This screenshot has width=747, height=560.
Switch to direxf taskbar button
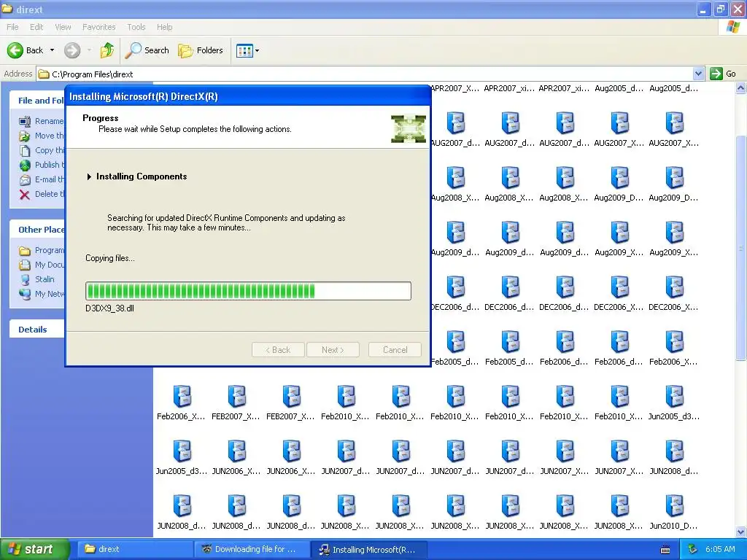[134, 549]
